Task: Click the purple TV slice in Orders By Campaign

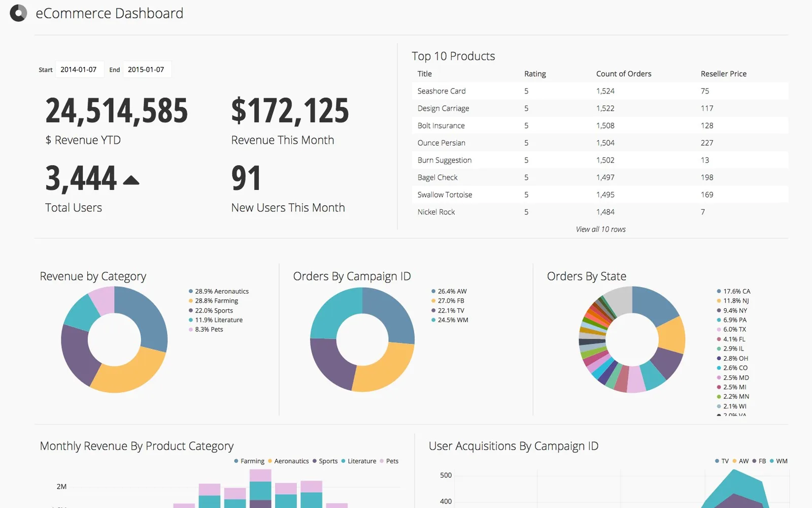Action: [x=330, y=363]
